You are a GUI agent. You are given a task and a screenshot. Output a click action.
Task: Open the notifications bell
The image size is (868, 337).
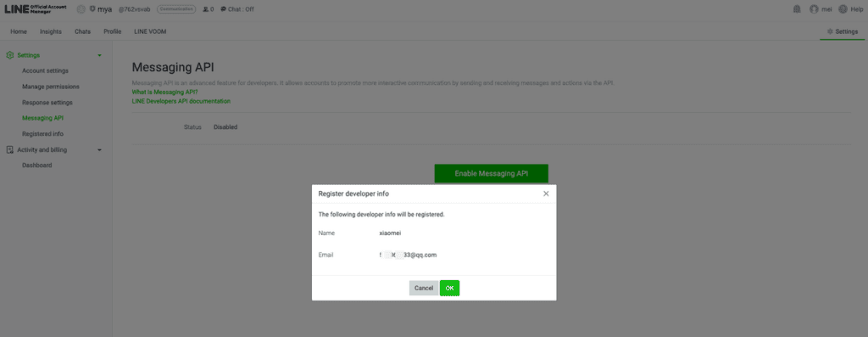(797, 8)
